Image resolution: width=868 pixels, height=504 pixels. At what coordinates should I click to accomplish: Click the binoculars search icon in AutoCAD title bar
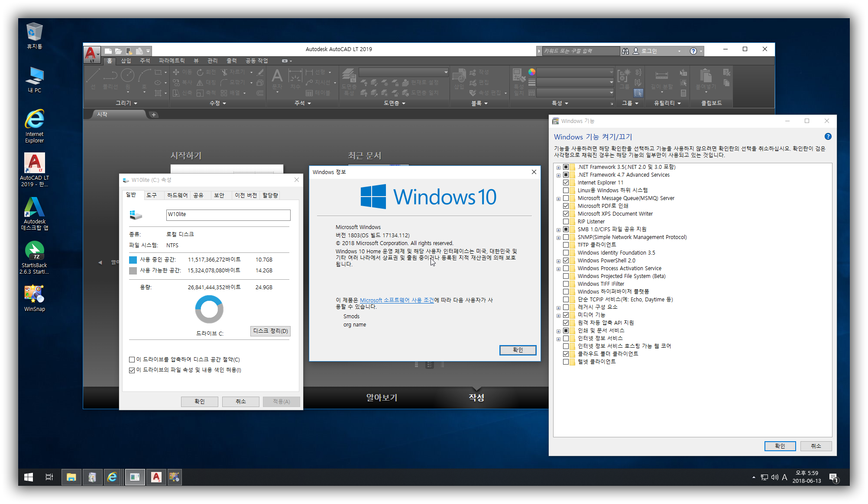pos(625,51)
